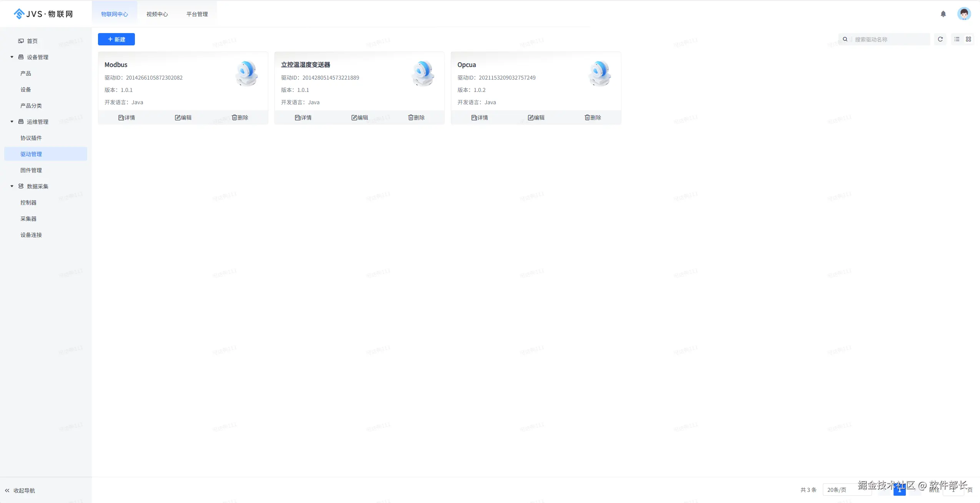Collapse the 设备管理 menu group
The width and height of the screenshot is (980, 503).
pyautogui.click(x=12, y=57)
